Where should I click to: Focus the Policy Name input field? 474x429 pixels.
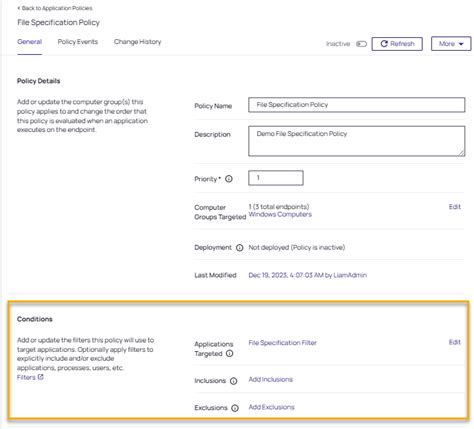point(356,105)
